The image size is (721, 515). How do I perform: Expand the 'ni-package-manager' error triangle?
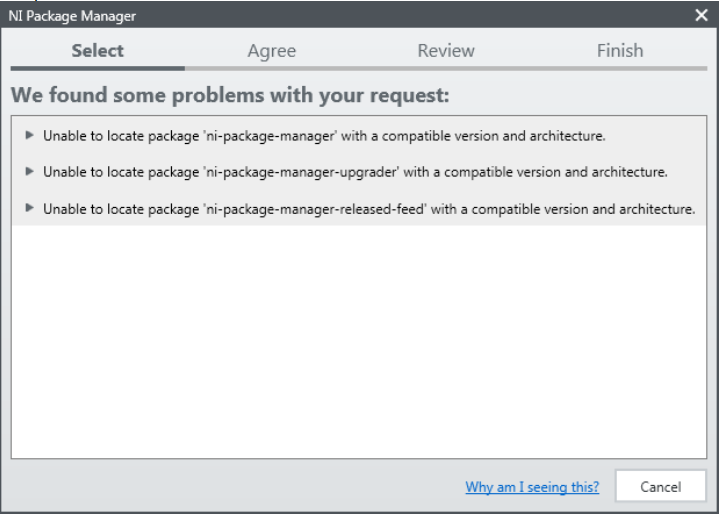[29, 135]
